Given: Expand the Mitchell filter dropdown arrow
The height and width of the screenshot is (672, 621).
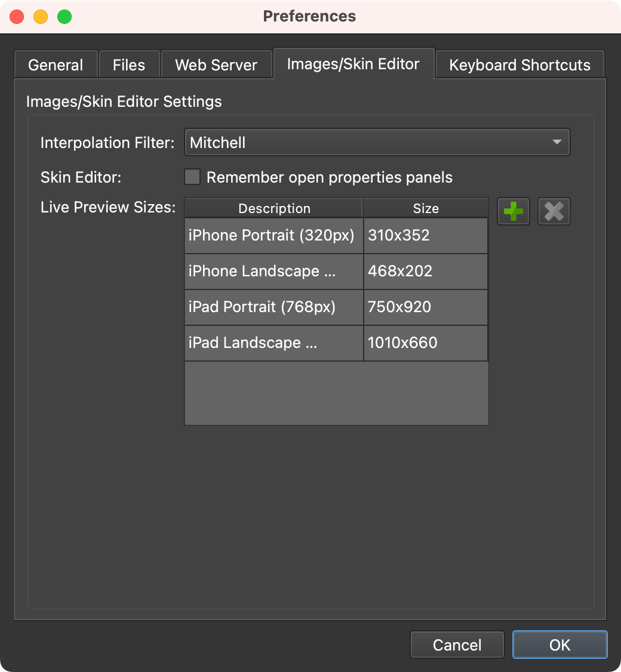Looking at the screenshot, I should click(557, 142).
